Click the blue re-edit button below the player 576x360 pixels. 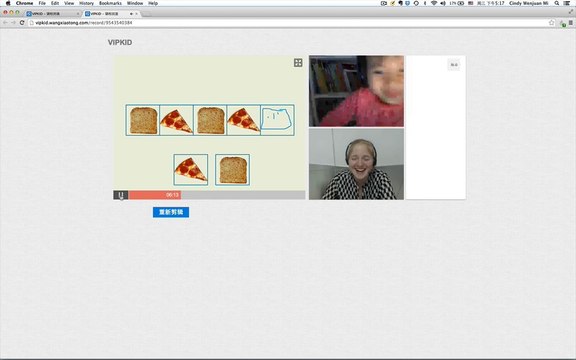point(171,212)
